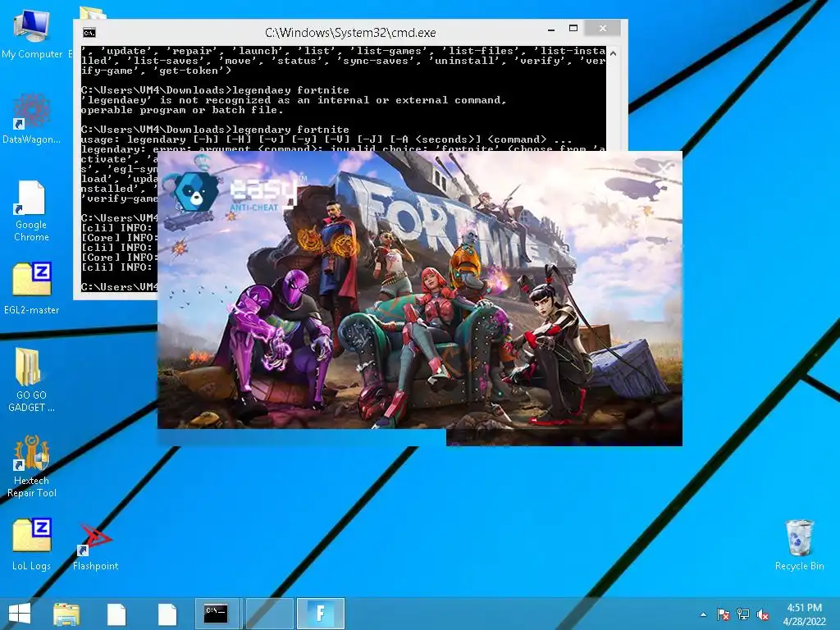This screenshot has height=630, width=840.
Task: Open the Action Center flag tray icon
Action: [723, 614]
